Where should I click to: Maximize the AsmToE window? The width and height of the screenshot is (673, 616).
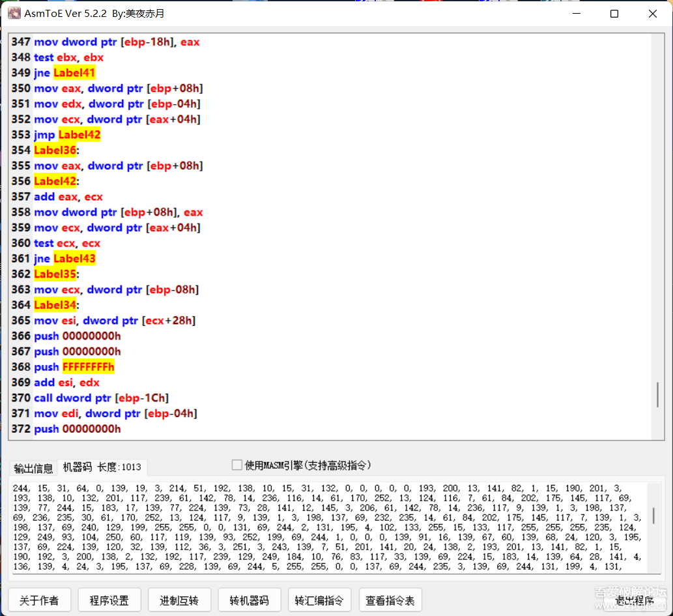pyautogui.click(x=614, y=14)
